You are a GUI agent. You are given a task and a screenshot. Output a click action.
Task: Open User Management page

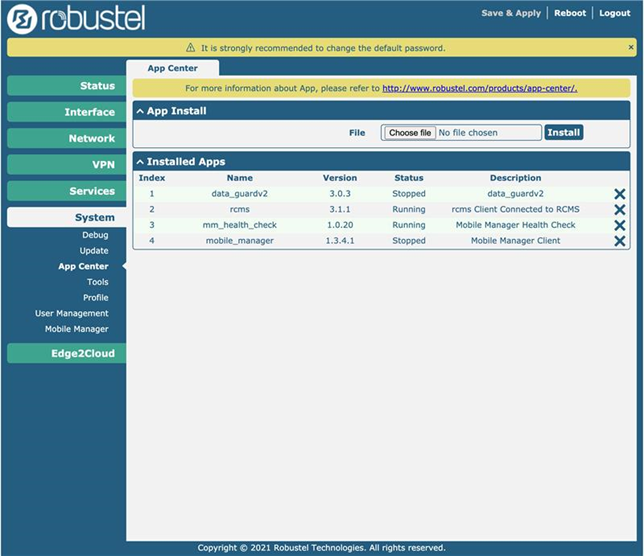click(72, 313)
